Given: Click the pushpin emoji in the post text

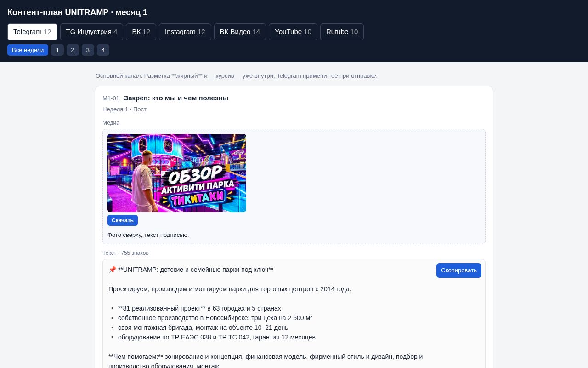Looking at the screenshot, I should [112, 270].
